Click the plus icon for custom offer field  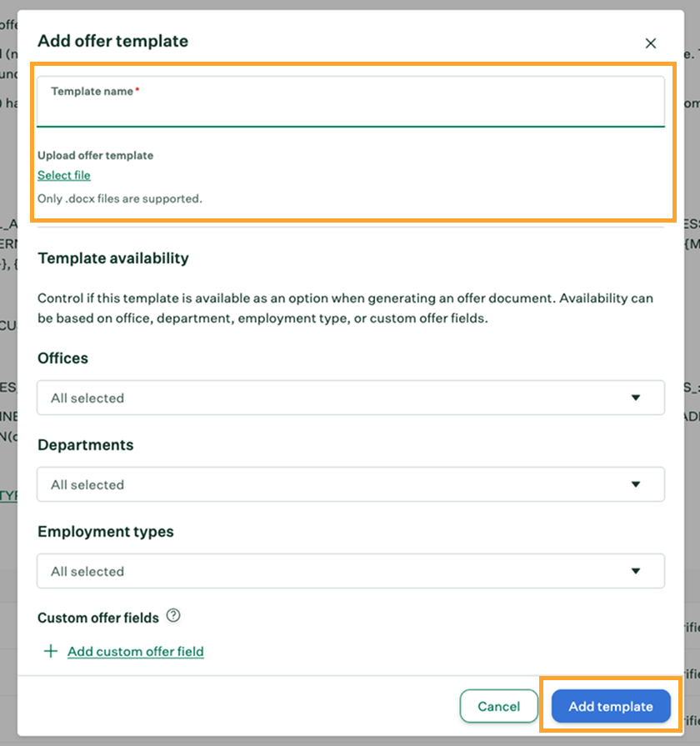pyautogui.click(x=51, y=651)
